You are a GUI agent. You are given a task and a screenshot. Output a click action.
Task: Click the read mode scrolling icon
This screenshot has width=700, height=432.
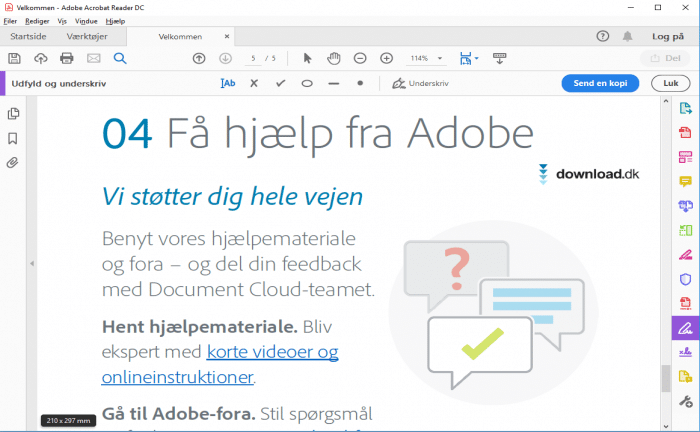(x=499, y=58)
